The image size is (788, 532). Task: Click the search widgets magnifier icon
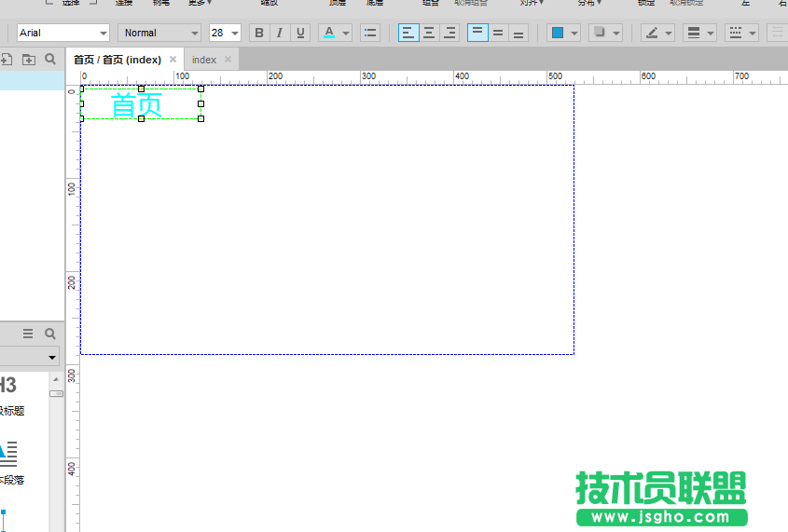click(x=50, y=334)
